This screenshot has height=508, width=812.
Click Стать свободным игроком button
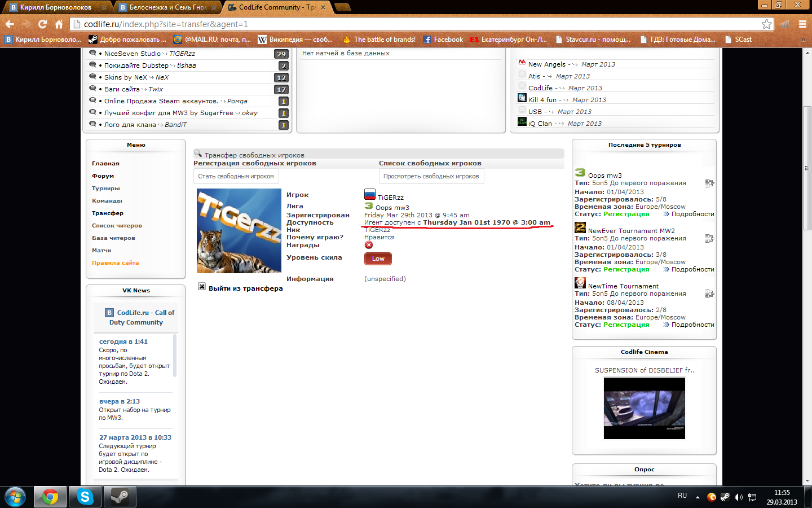[236, 177]
